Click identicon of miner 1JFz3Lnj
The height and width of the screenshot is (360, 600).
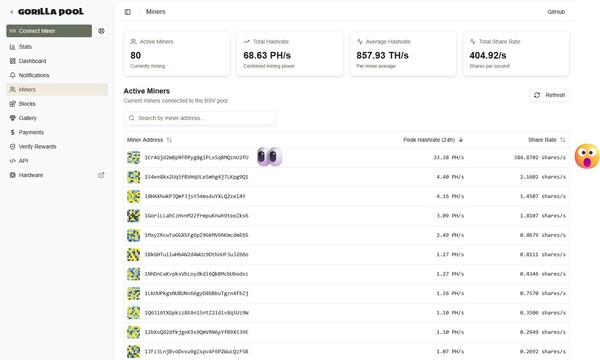pos(134,352)
